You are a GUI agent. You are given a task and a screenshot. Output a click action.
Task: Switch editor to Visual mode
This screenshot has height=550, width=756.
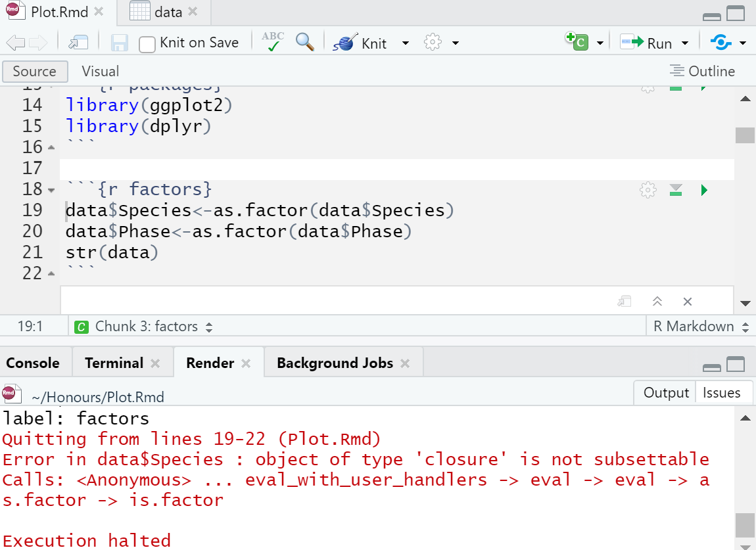[x=100, y=71]
